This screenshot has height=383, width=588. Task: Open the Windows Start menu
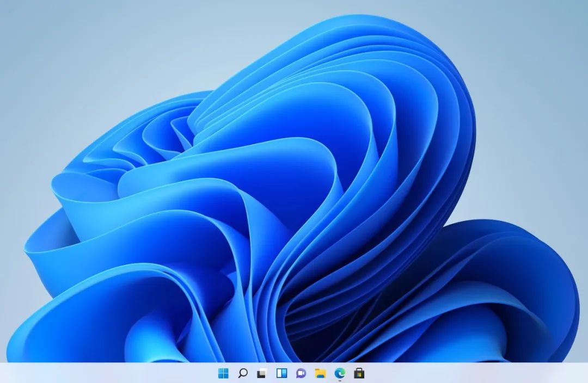[x=223, y=373]
